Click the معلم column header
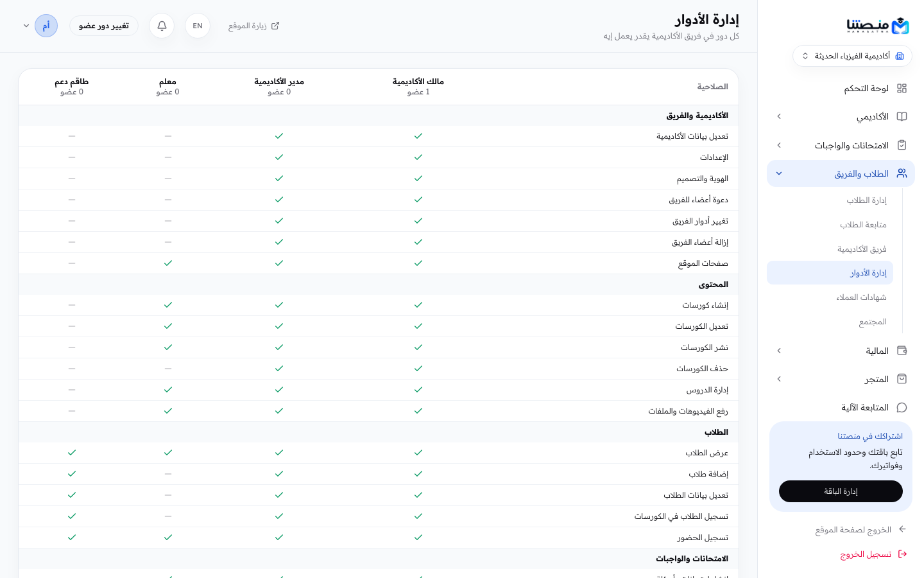Viewport: 924px width, 578px height. click(x=167, y=87)
